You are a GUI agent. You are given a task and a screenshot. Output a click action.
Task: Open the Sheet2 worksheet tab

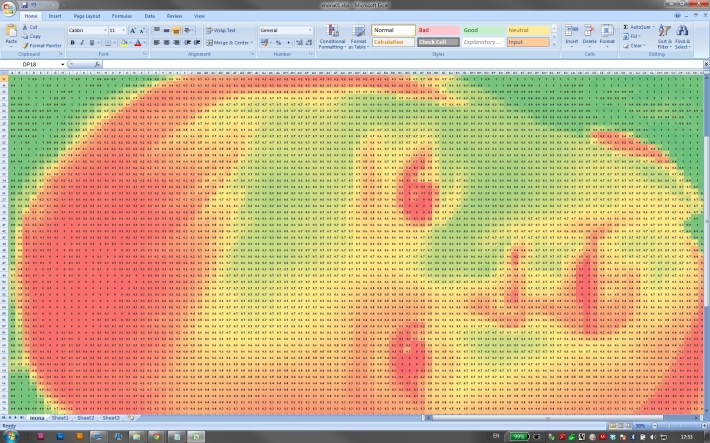(x=87, y=417)
